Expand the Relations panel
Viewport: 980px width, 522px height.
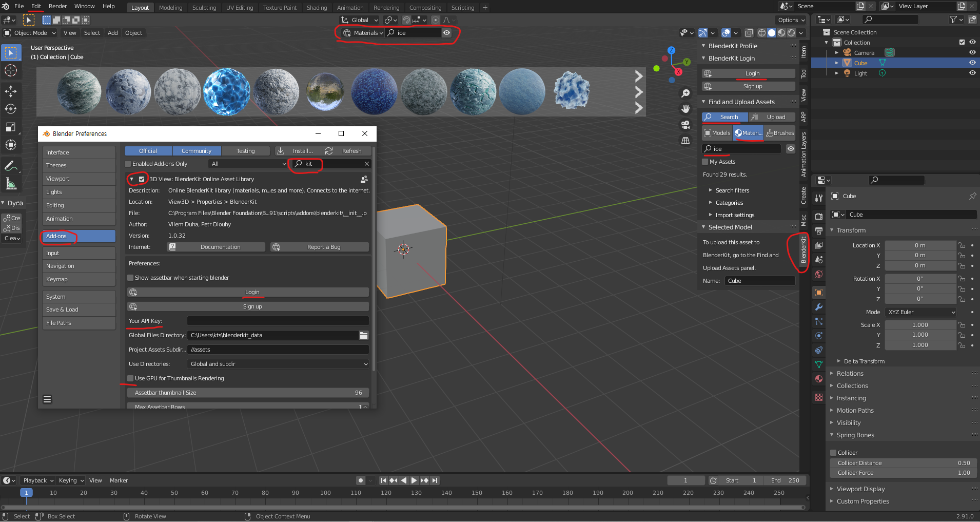[850, 374]
